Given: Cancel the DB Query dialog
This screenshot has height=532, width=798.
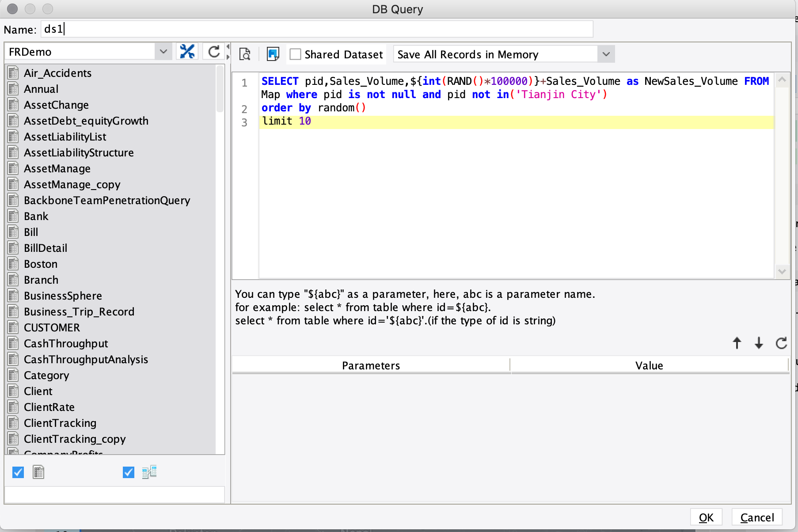Looking at the screenshot, I should point(757,517).
